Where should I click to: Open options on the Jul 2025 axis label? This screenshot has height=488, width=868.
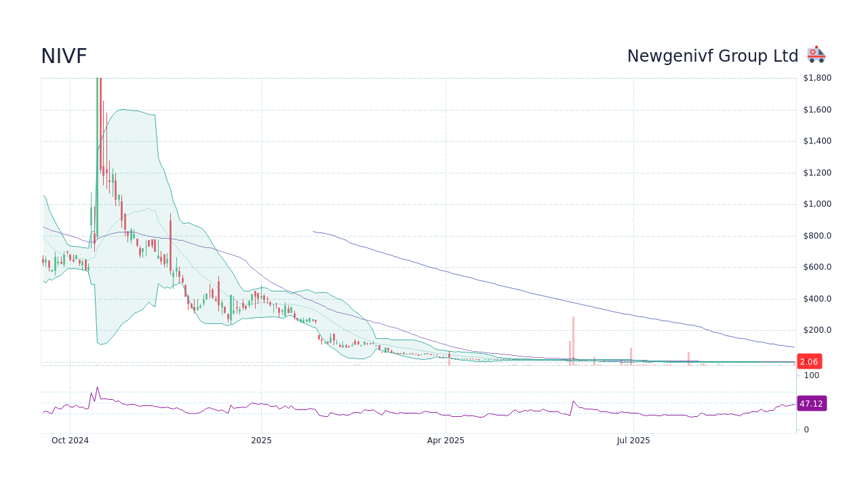tap(633, 441)
